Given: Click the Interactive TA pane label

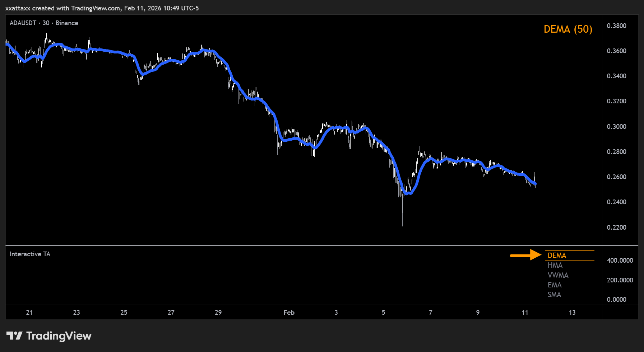Looking at the screenshot, I should point(30,254).
